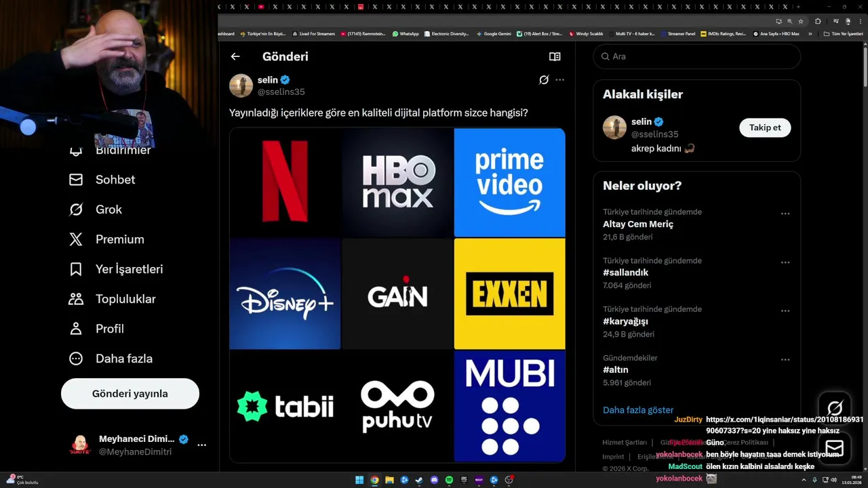Open File Explorer from taskbar
The image size is (868, 488).
(x=389, y=480)
